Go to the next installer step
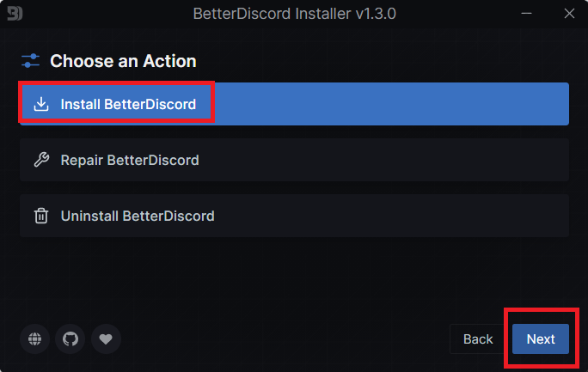588x372 pixels. (541, 339)
